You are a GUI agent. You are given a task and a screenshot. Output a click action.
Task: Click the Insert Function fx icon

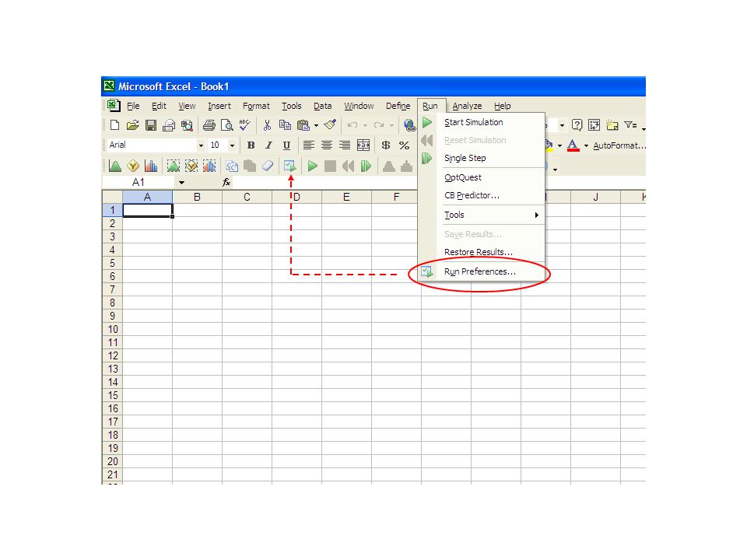[226, 182]
